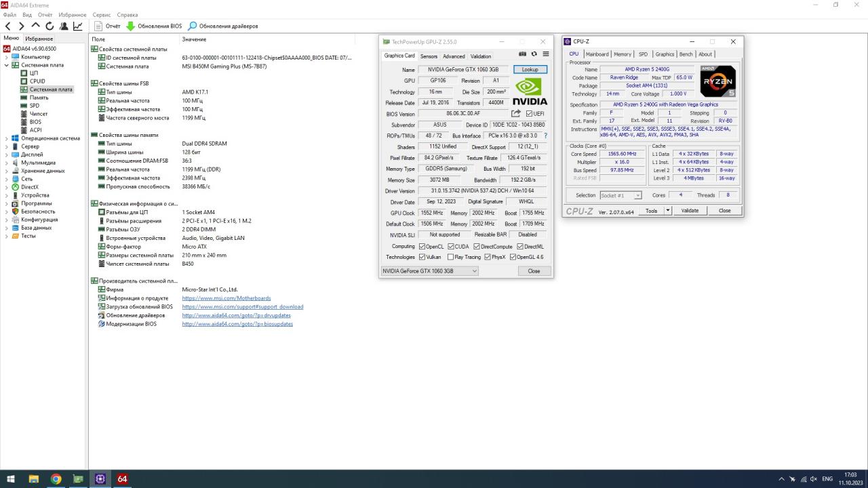Switch to Избранное tab in AIDA64

[x=39, y=39]
